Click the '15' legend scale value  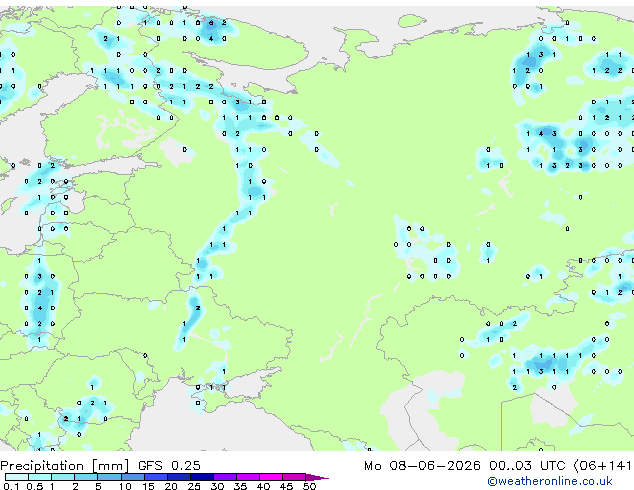coord(148,486)
